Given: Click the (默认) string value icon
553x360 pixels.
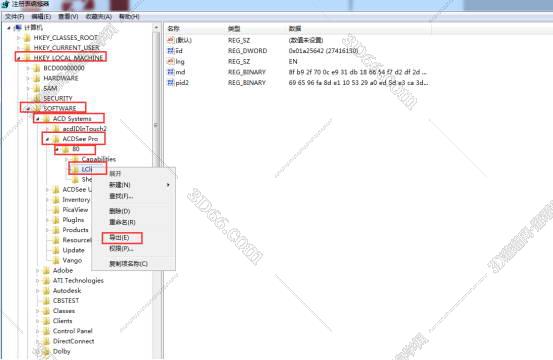Looking at the screenshot, I should point(171,40).
